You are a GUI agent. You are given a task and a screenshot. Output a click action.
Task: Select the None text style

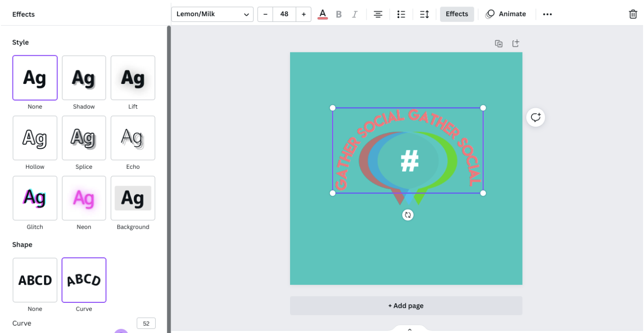pyautogui.click(x=35, y=78)
